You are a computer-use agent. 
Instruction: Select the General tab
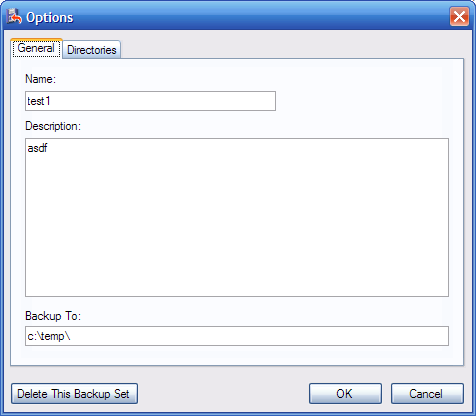point(36,48)
